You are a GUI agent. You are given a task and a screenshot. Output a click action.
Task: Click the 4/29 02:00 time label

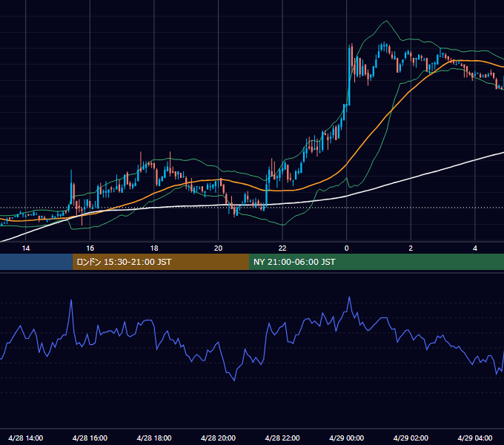411,438
